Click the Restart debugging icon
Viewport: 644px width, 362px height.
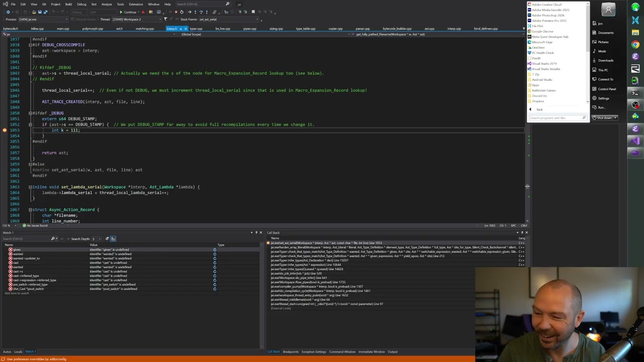coord(182,12)
